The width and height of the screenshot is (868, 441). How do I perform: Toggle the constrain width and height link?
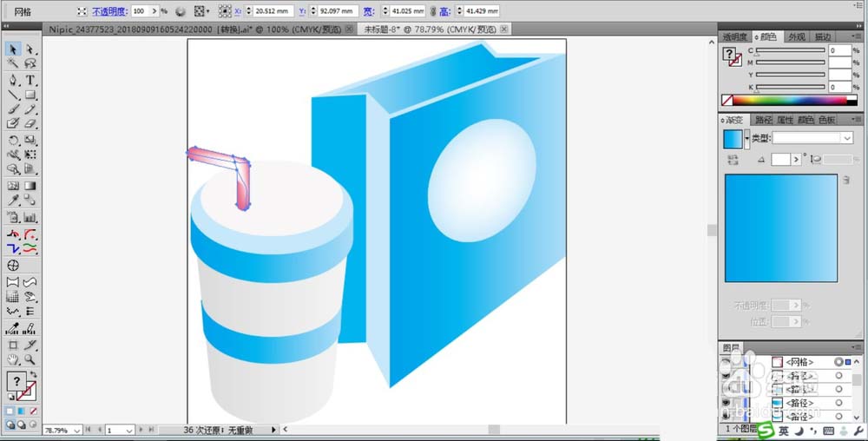[433, 11]
